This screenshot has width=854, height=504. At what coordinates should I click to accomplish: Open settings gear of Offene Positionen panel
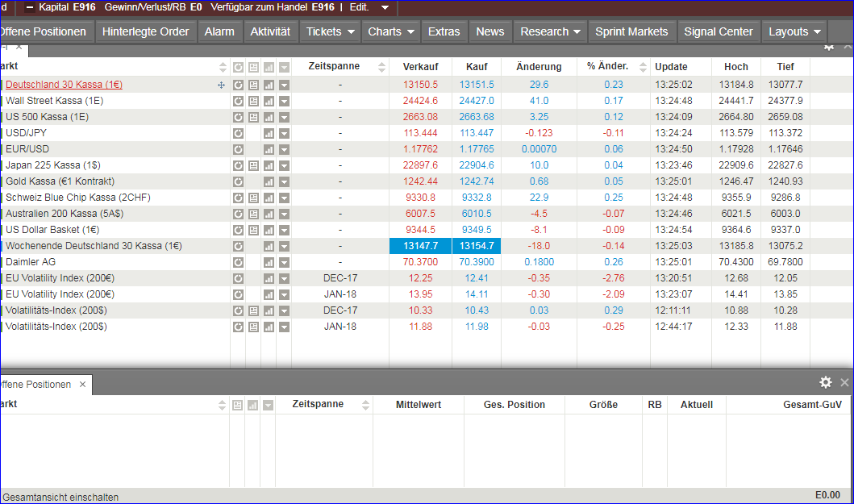coord(826,382)
